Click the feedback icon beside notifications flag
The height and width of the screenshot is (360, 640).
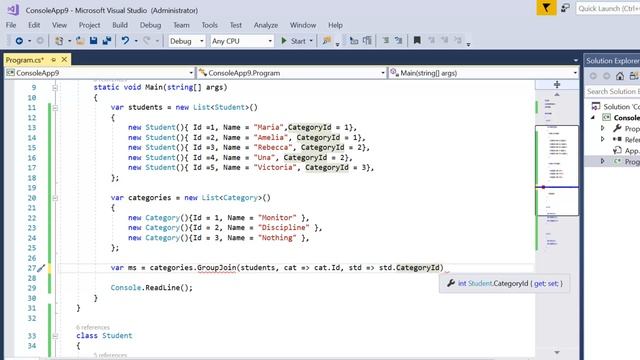(565, 8)
